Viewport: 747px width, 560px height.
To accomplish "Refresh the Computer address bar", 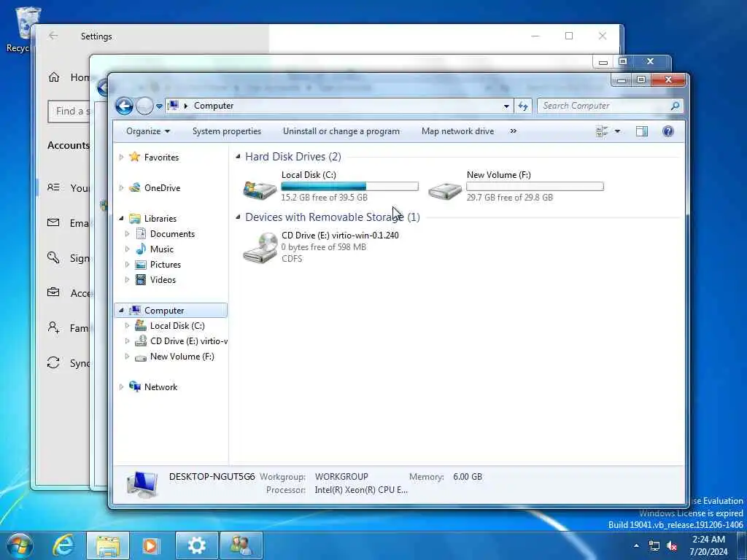I will (523, 106).
